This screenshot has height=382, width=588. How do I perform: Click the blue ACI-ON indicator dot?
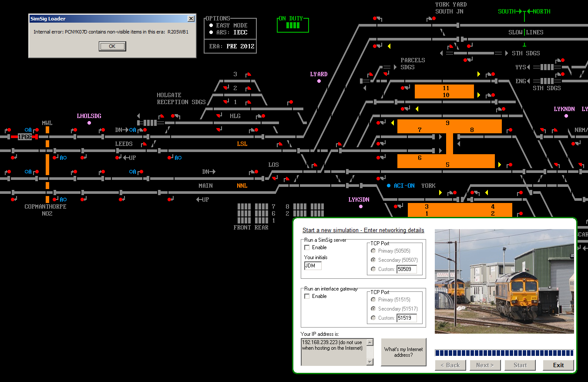point(389,186)
